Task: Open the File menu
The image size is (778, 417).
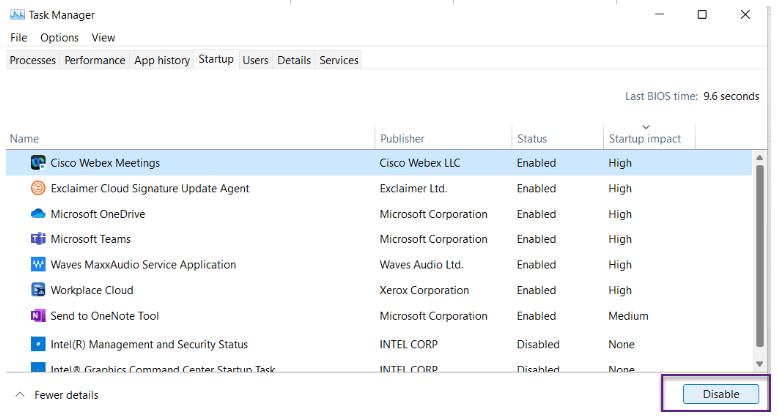Action: 19,38
